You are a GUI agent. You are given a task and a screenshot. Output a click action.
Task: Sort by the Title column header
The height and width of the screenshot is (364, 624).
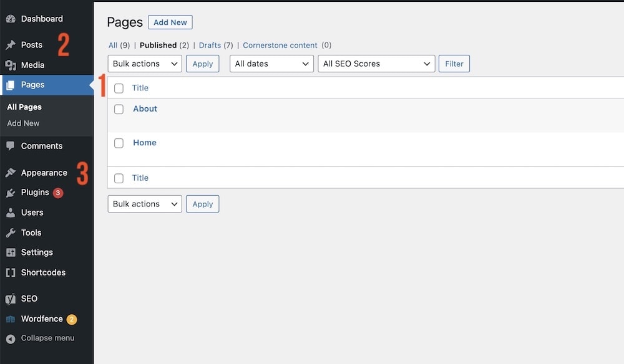[x=140, y=88]
